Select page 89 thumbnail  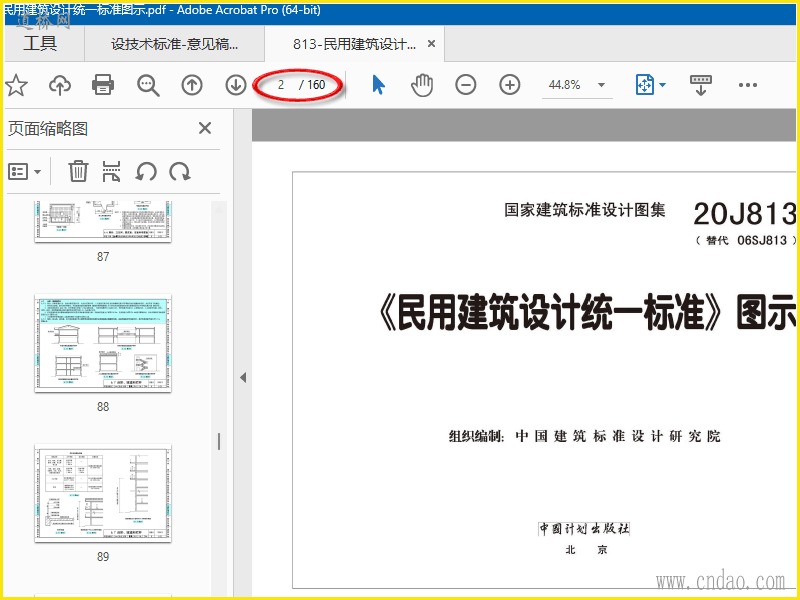pos(103,493)
